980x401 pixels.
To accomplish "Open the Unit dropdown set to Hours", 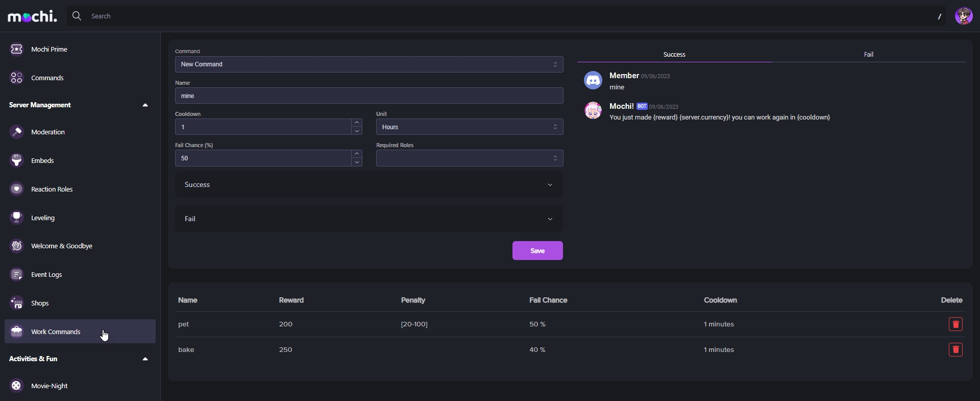I will point(470,127).
